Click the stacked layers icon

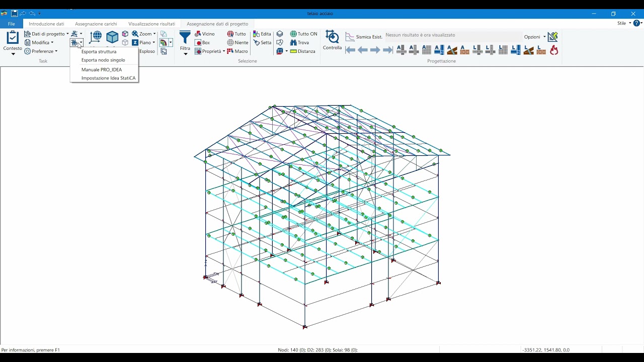click(280, 34)
